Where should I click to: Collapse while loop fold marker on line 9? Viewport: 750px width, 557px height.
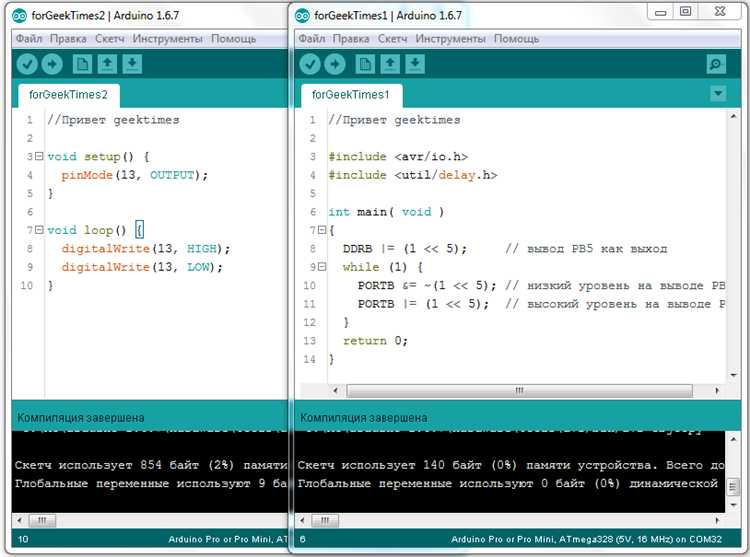[322, 266]
